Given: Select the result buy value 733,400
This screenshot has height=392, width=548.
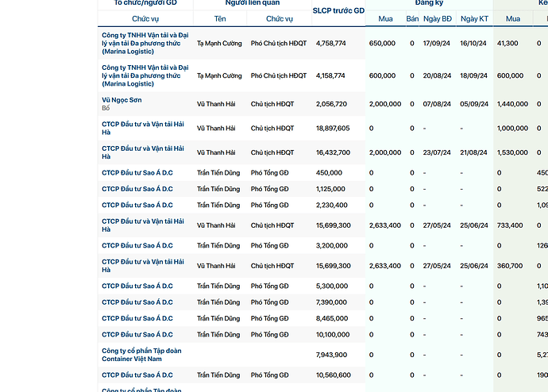Looking at the screenshot, I should click(510, 225).
